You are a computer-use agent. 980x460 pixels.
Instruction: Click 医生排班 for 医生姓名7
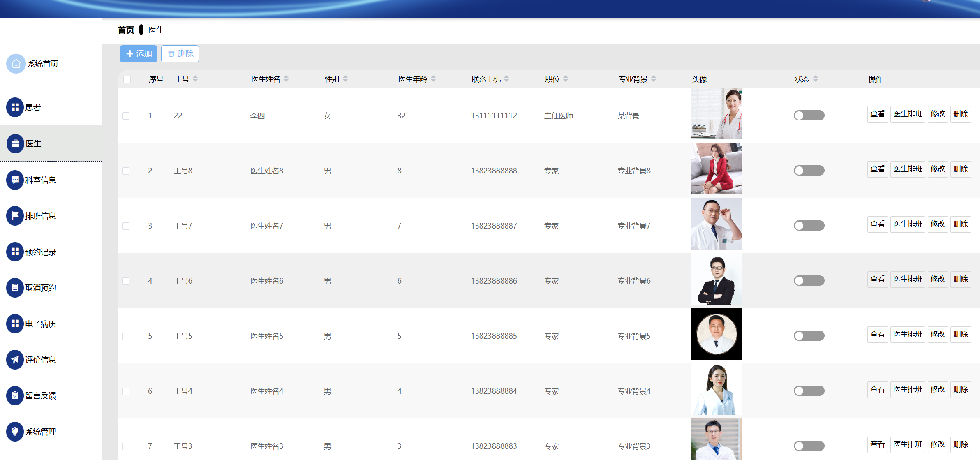[907, 224]
